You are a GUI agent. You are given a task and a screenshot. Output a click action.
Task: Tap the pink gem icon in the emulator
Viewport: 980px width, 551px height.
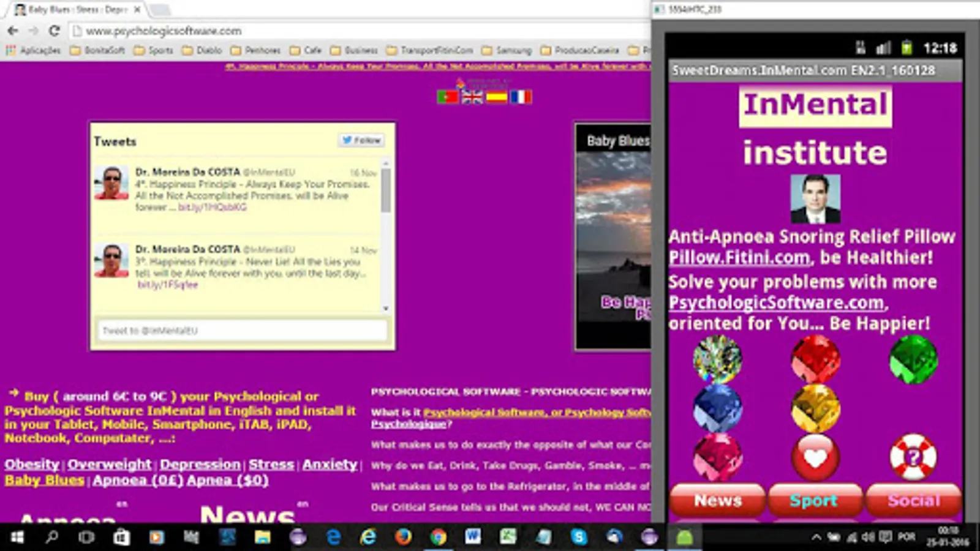click(717, 457)
